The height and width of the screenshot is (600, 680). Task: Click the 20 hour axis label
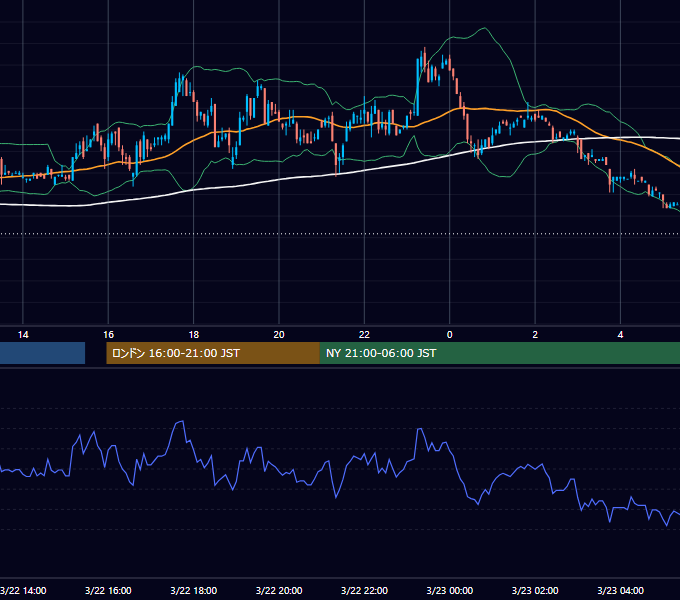coord(279,335)
